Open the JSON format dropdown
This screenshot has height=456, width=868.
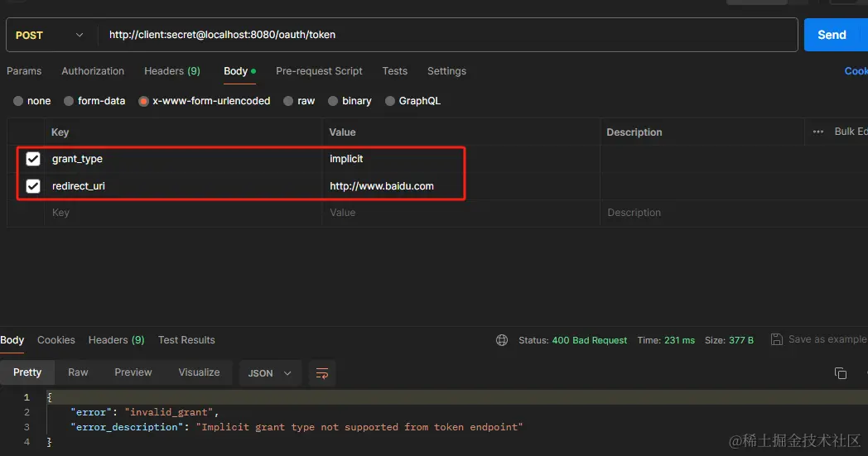tap(270, 373)
